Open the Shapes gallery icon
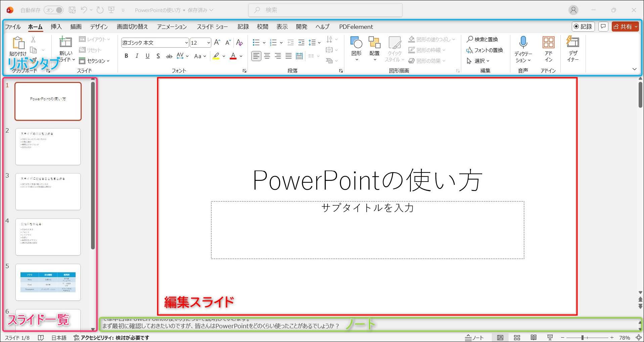The image size is (644, 342). [356, 43]
